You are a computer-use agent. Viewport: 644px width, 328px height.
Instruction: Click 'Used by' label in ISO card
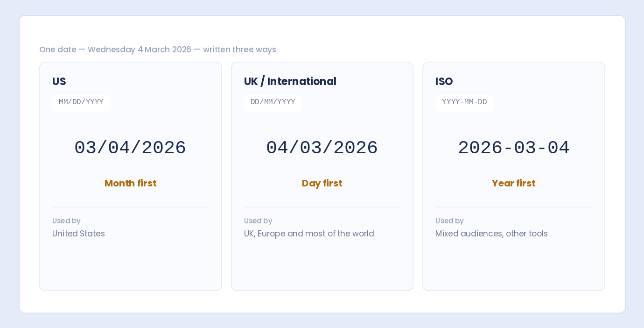click(449, 221)
